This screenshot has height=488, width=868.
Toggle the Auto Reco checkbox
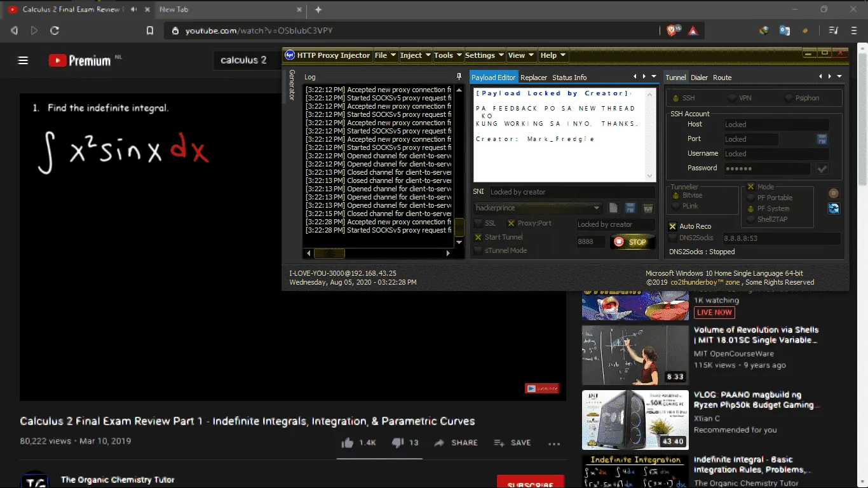(673, 226)
